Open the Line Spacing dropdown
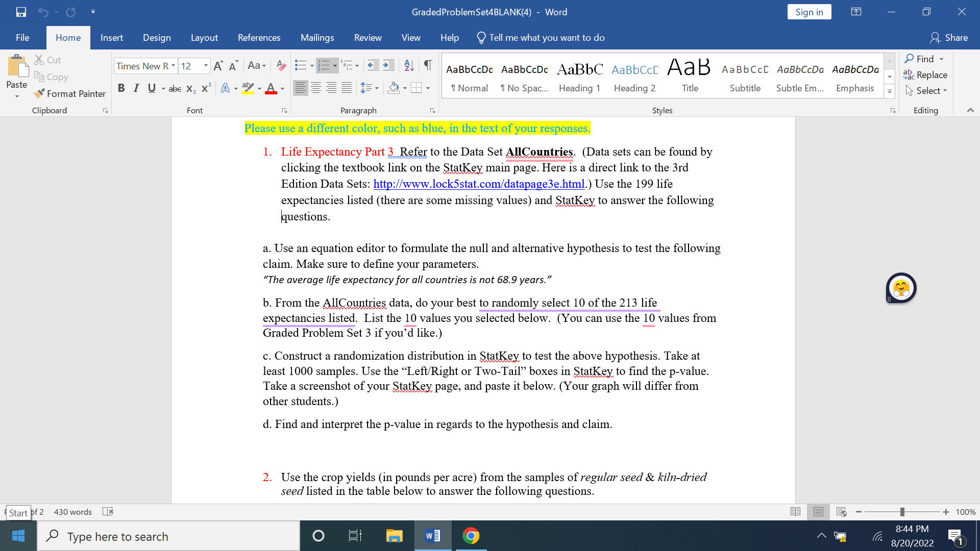Screen dimensions: 980x551 point(370,87)
